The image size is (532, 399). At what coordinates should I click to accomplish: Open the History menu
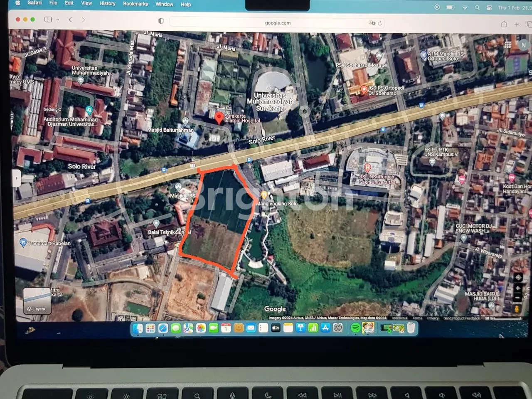click(x=107, y=3)
